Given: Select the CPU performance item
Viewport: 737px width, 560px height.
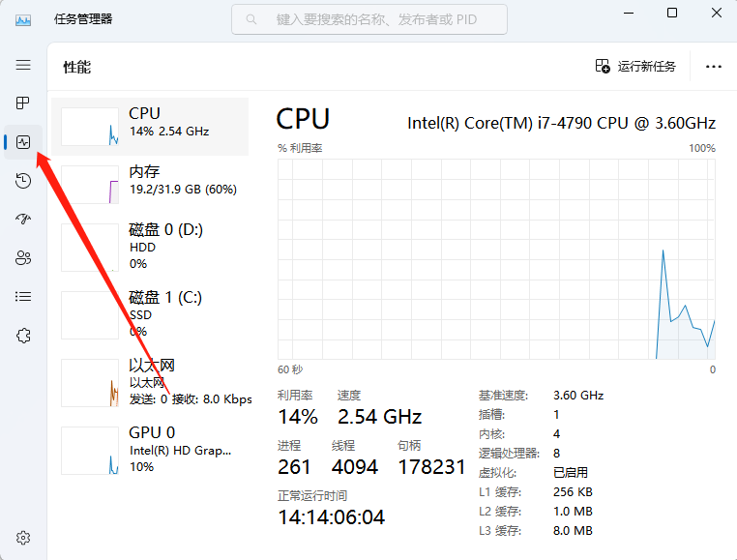Looking at the screenshot, I should (150, 127).
